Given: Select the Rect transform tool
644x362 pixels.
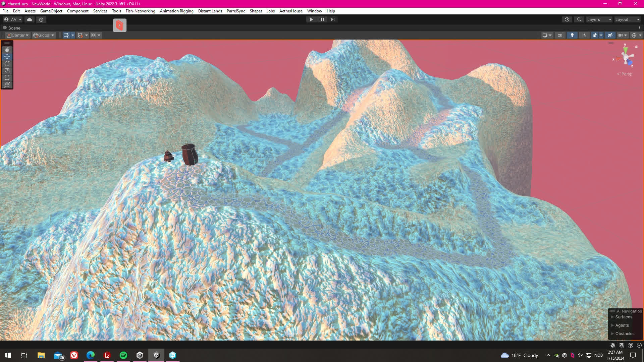Looking at the screenshot, I should click(x=7, y=78).
